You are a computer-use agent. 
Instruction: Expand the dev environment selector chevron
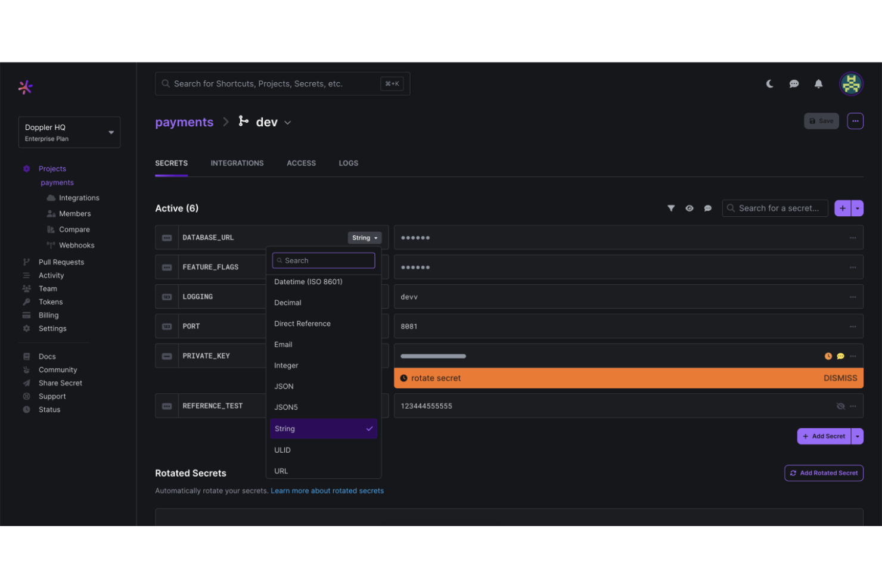coord(288,122)
